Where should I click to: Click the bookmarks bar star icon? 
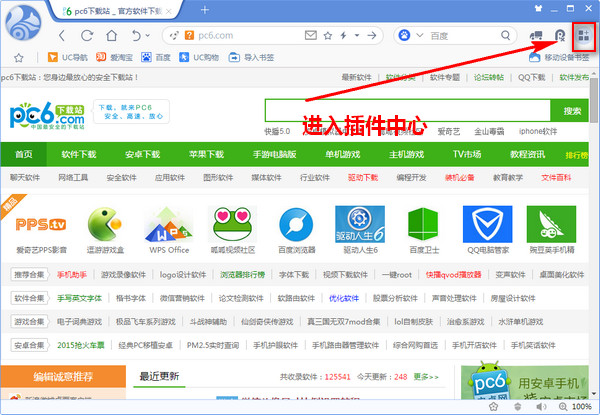18,58
